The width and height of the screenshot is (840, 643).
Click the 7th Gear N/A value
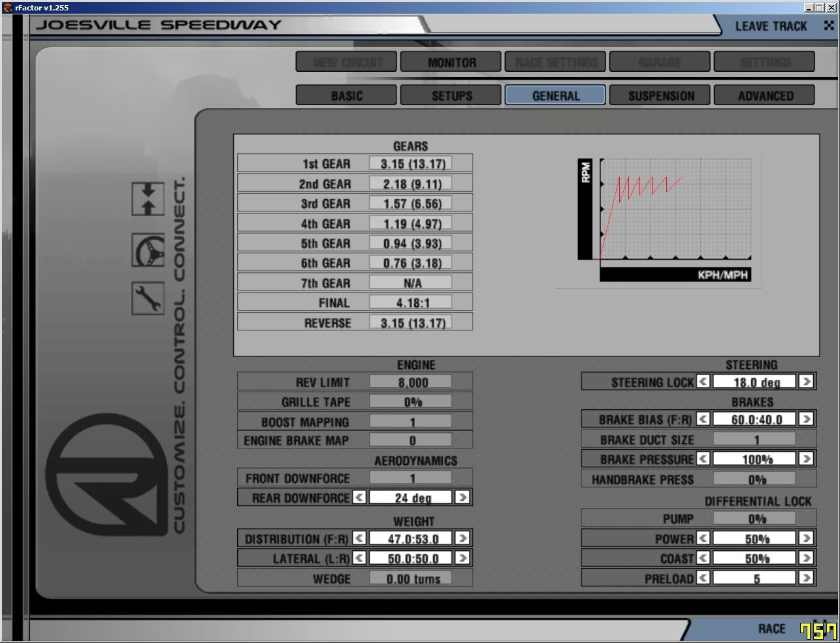pyautogui.click(x=411, y=283)
